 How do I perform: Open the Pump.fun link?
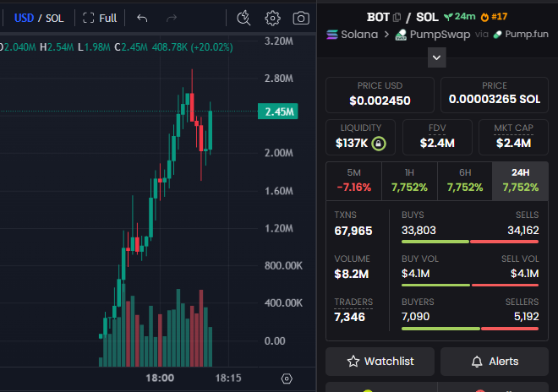(x=521, y=34)
